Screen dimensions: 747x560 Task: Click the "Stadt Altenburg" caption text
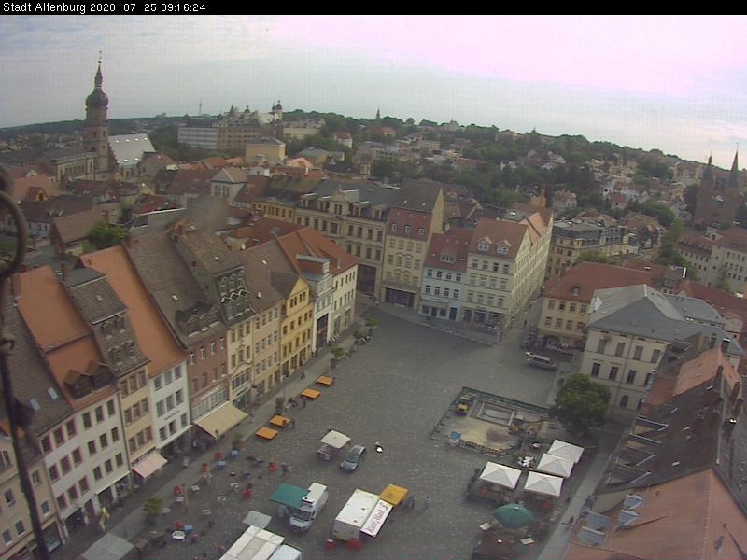coord(45,7)
